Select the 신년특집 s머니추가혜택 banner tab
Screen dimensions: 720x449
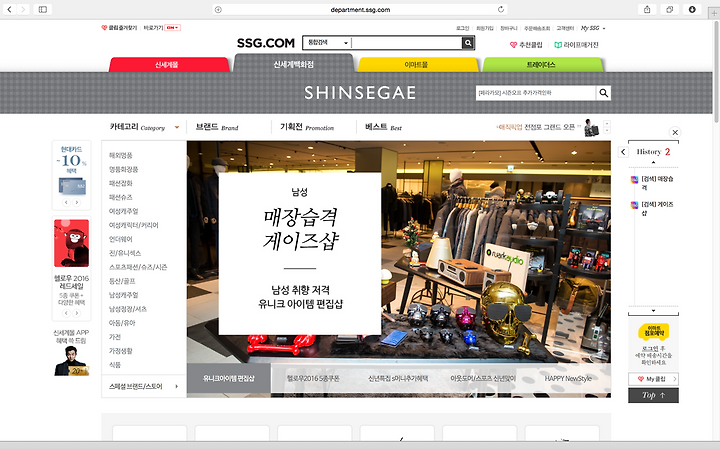[398, 378]
